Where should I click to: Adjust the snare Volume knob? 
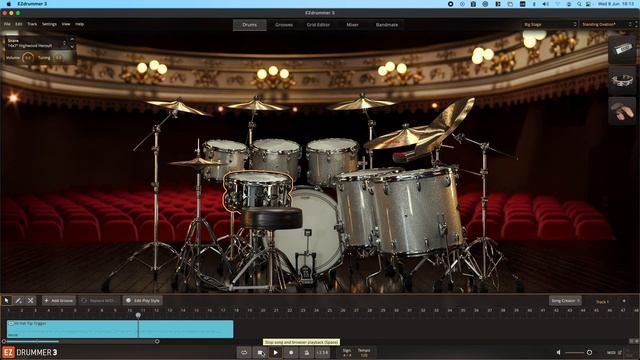point(27,58)
